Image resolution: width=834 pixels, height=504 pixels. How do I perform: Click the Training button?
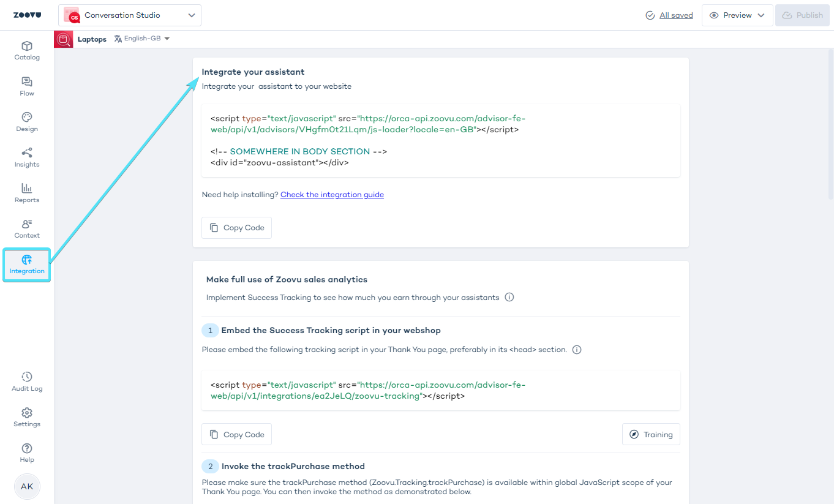(x=651, y=435)
